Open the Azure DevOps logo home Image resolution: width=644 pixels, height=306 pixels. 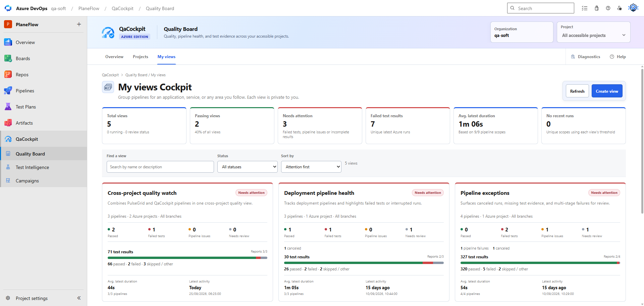coord(8,8)
